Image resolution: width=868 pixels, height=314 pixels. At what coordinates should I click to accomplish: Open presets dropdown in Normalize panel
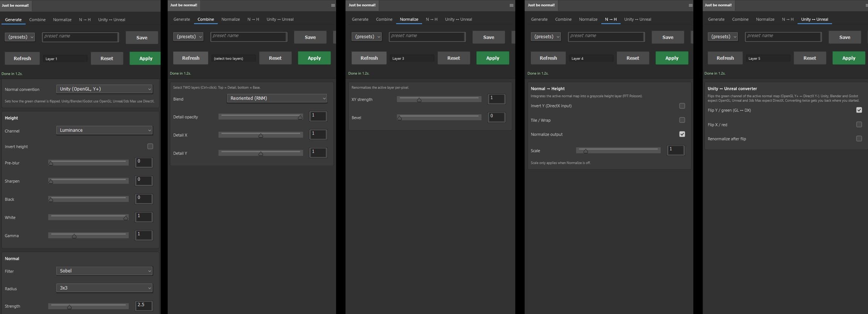point(367,37)
